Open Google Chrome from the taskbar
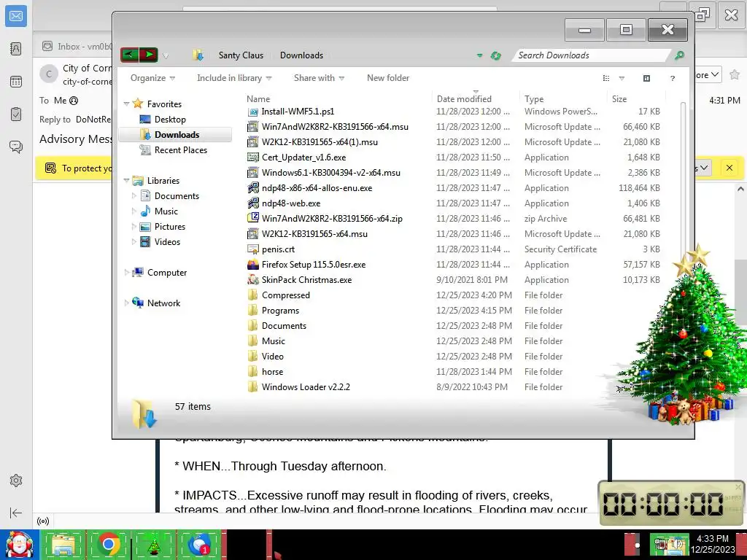 [109, 544]
